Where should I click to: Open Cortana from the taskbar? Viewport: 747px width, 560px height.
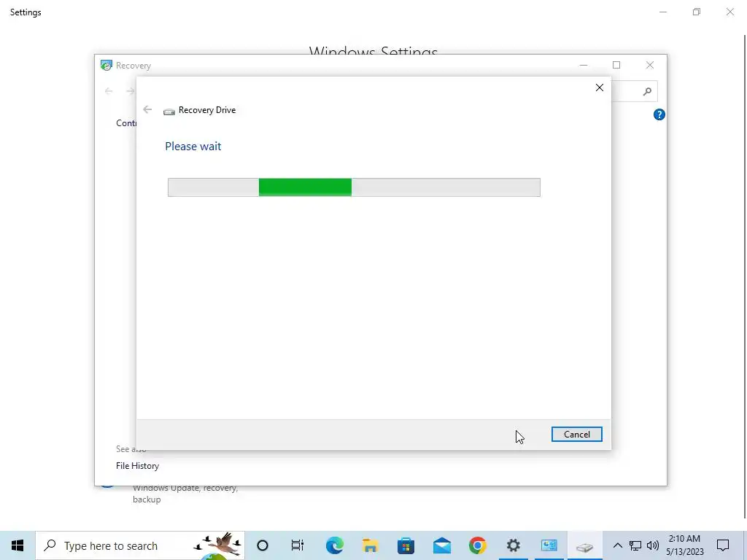coord(263,545)
